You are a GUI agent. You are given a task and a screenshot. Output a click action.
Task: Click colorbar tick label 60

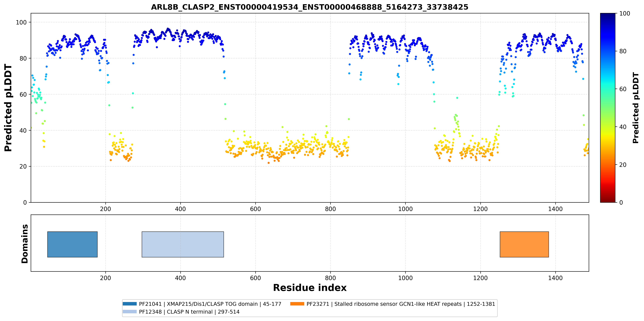[623, 89]
